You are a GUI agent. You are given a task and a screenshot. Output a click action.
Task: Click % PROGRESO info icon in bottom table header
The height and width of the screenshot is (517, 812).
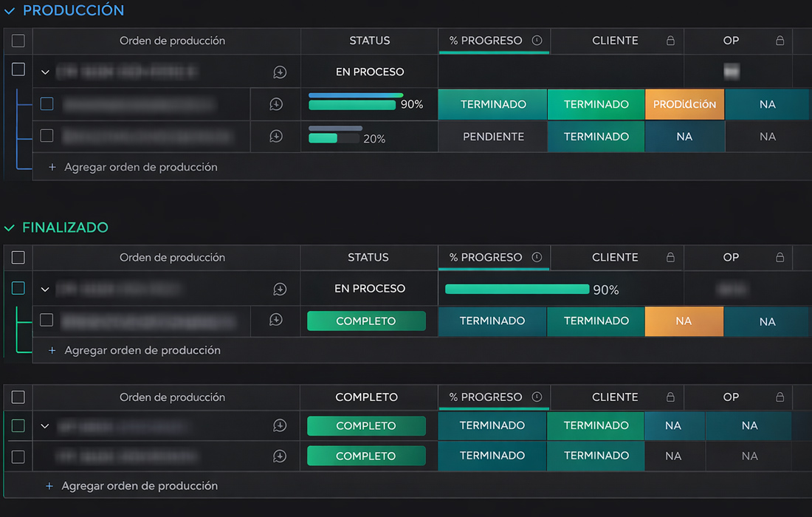pyautogui.click(x=537, y=397)
